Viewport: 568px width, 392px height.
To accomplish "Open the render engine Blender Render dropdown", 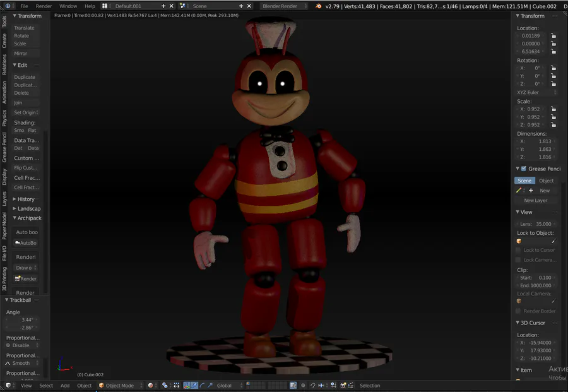I will pyautogui.click(x=285, y=6).
